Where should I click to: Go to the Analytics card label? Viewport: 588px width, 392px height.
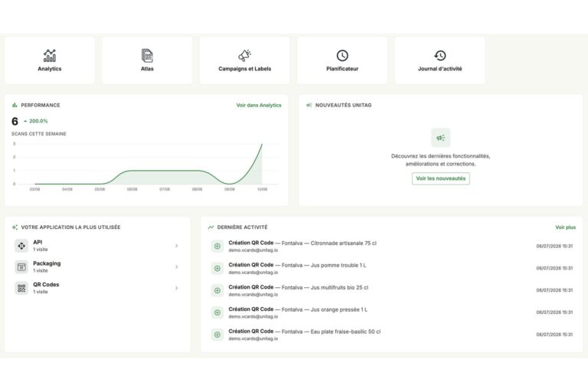tap(50, 69)
